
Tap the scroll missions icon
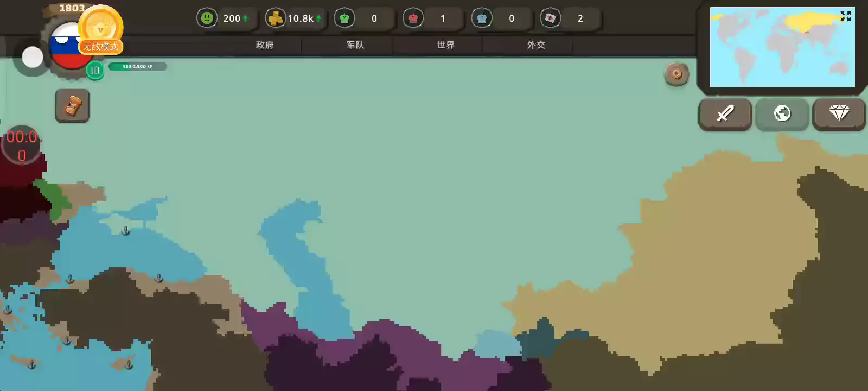73,106
